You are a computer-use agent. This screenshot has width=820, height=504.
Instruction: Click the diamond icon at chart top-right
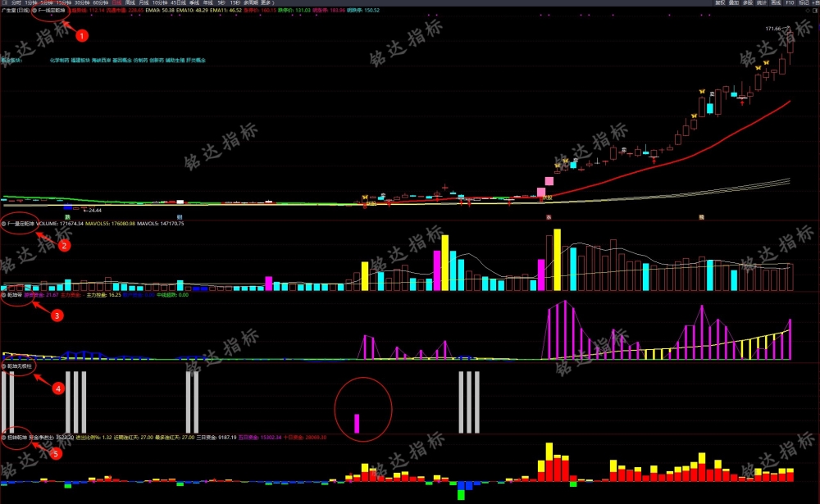pos(808,11)
